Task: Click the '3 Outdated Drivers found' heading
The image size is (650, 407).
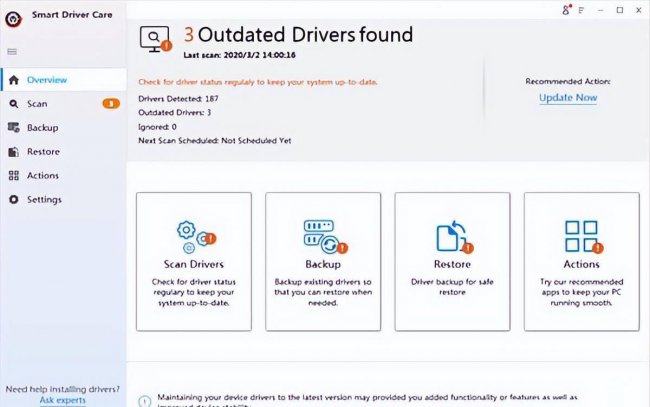Action: [x=298, y=35]
